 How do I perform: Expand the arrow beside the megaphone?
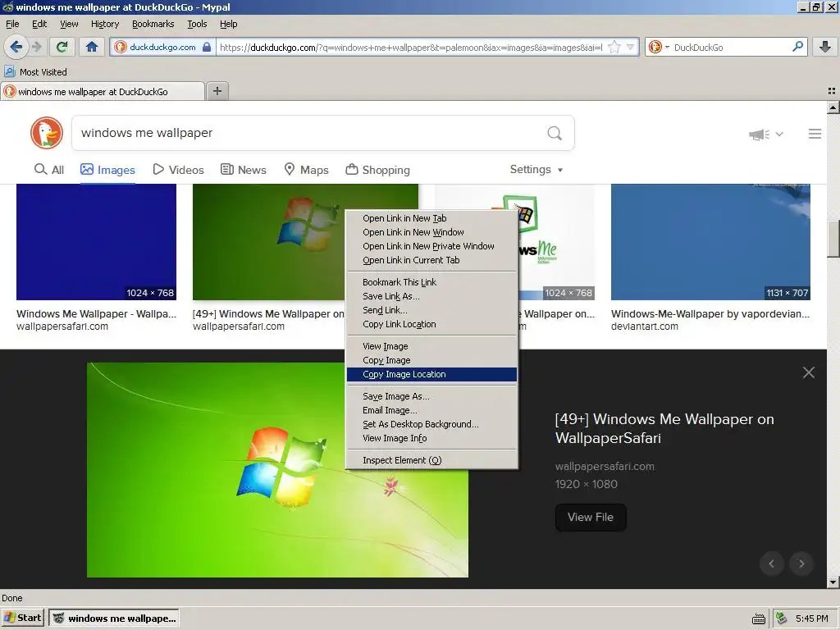(779, 134)
